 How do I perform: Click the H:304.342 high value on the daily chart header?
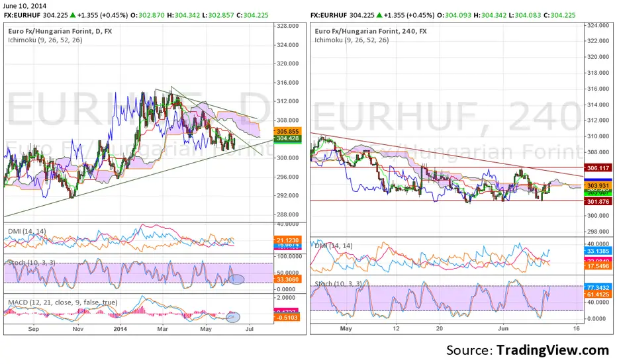[183, 15]
